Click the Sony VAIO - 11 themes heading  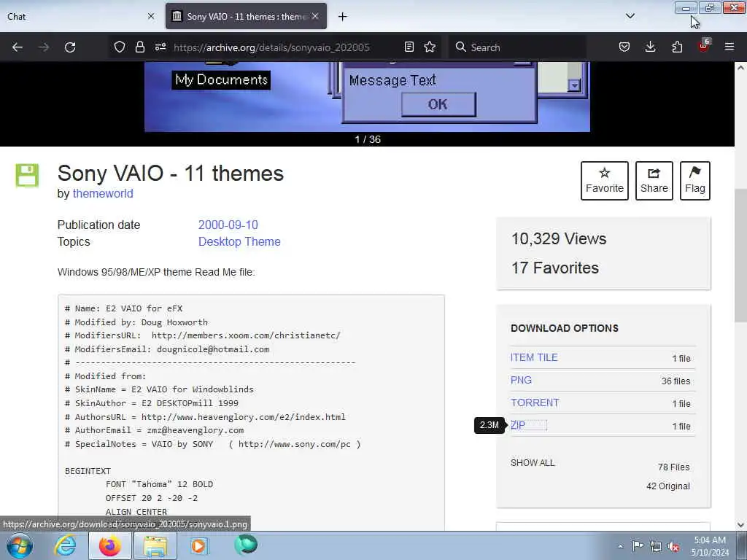[171, 173]
